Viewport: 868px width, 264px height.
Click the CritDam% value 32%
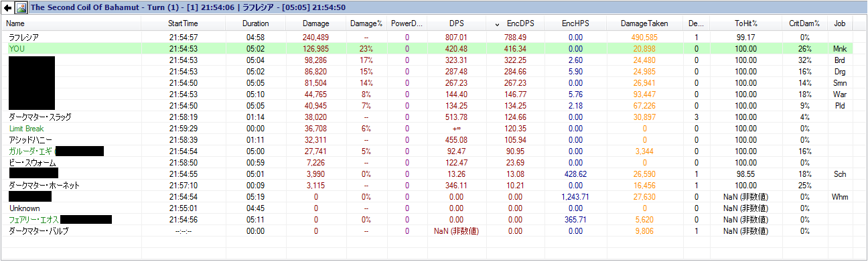point(804,60)
